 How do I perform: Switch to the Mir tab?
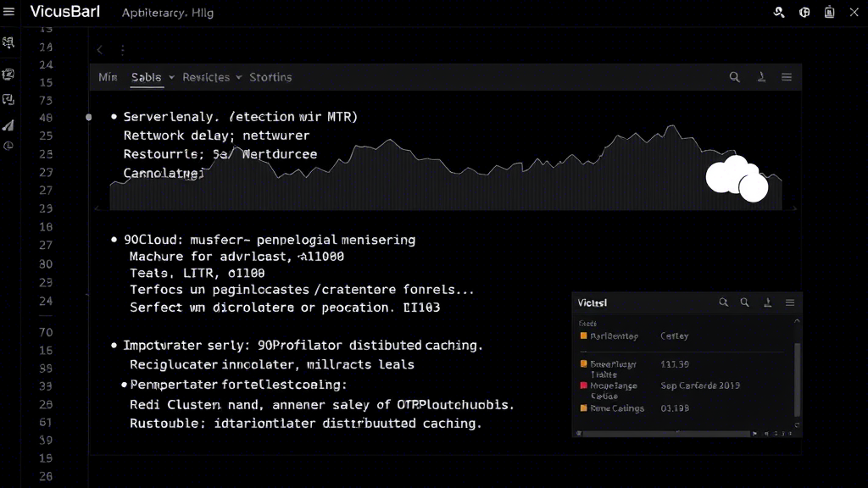tap(108, 77)
